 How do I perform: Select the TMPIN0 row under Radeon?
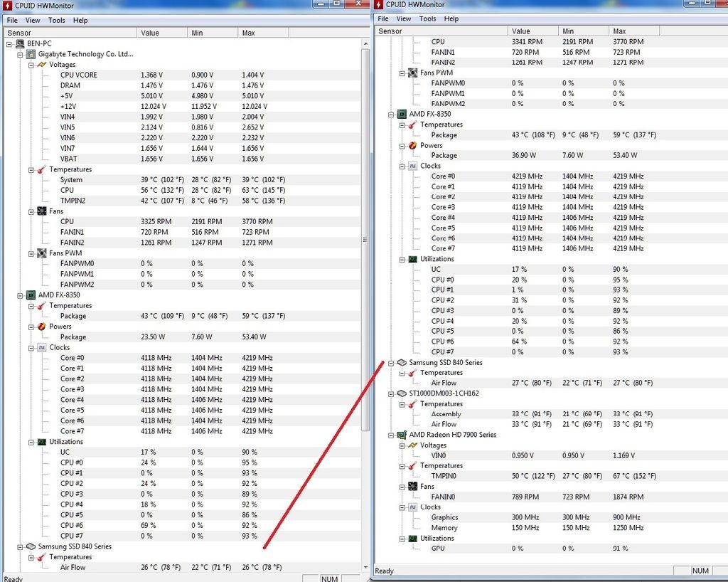[x=579, y=476]
